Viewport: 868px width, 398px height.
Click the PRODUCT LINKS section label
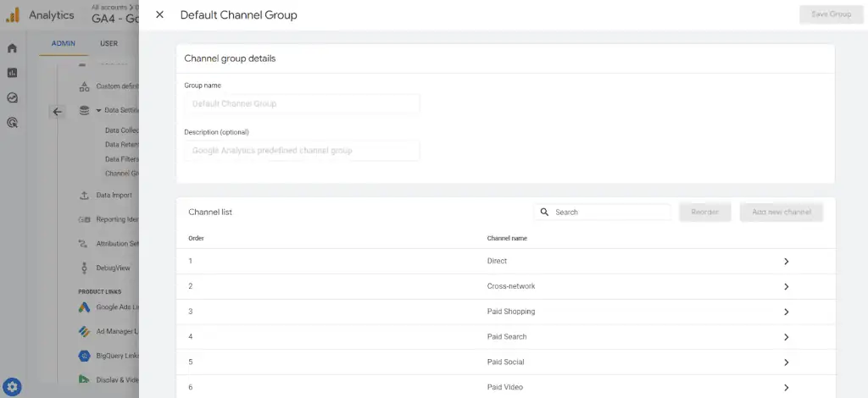pos(100,292)
